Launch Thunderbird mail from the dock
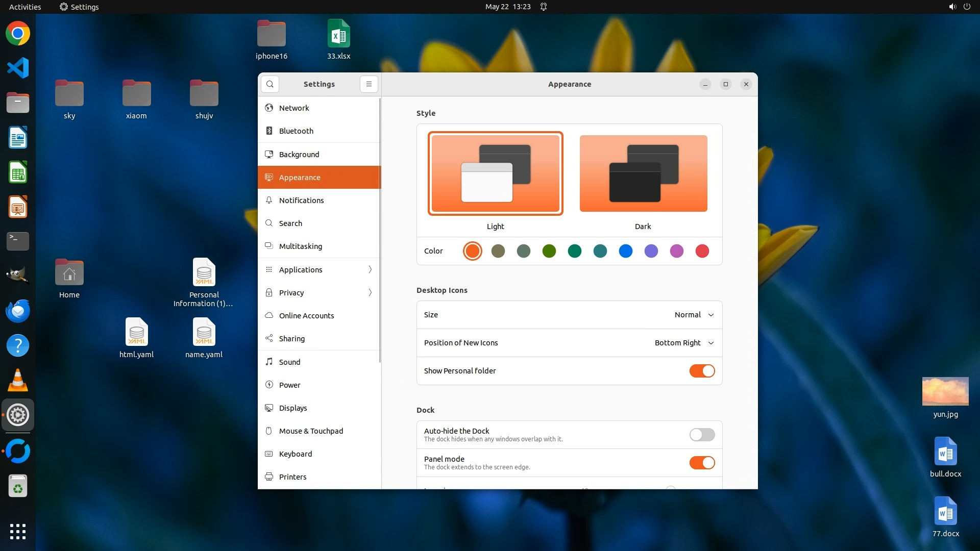Viewport: 980px width, 551px height. (18, 311)
